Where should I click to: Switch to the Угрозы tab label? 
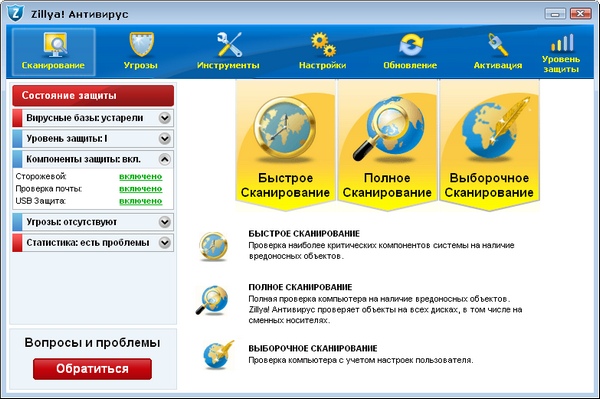point(141,65)
